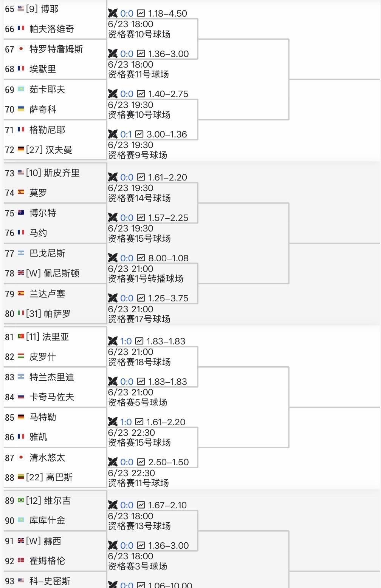
Task: Open odds chart icon beside 2.50–1.50
Action: pos(141,462)
